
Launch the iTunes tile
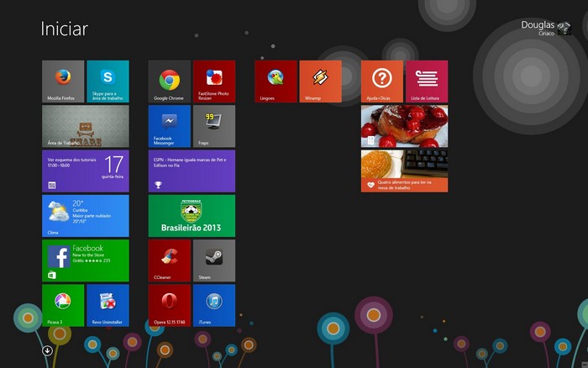coord(214,305)
